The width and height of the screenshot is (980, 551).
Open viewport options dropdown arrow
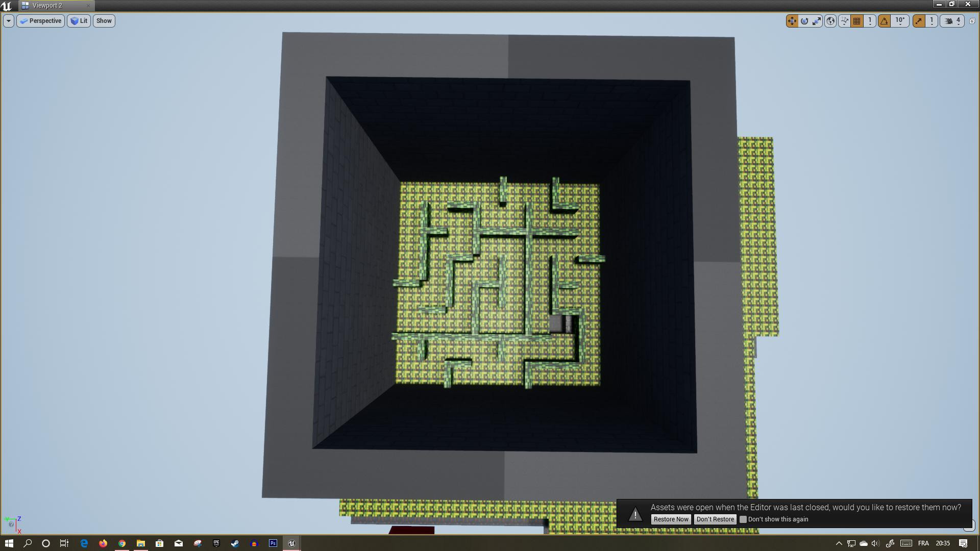[9, 21]
